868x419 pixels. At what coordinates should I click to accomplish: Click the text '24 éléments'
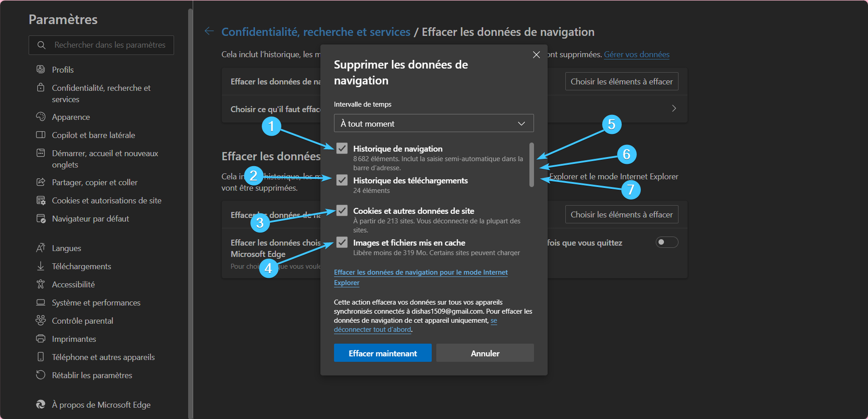click(372, 191)
